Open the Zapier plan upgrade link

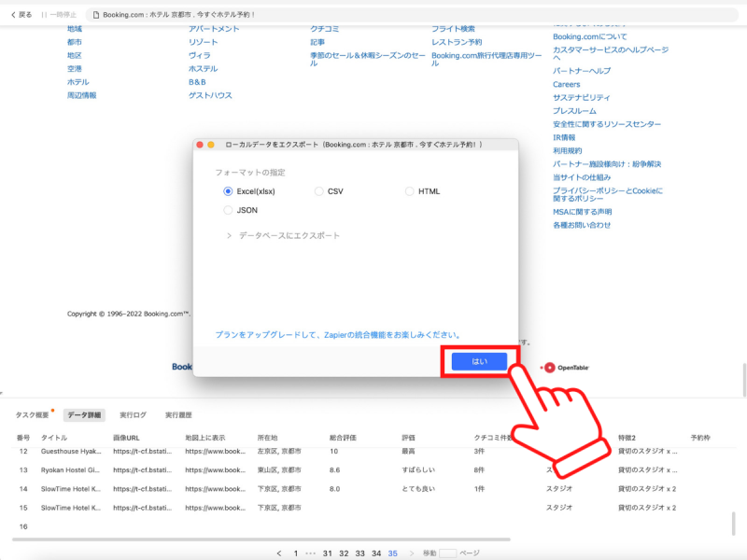pos(338,335)
